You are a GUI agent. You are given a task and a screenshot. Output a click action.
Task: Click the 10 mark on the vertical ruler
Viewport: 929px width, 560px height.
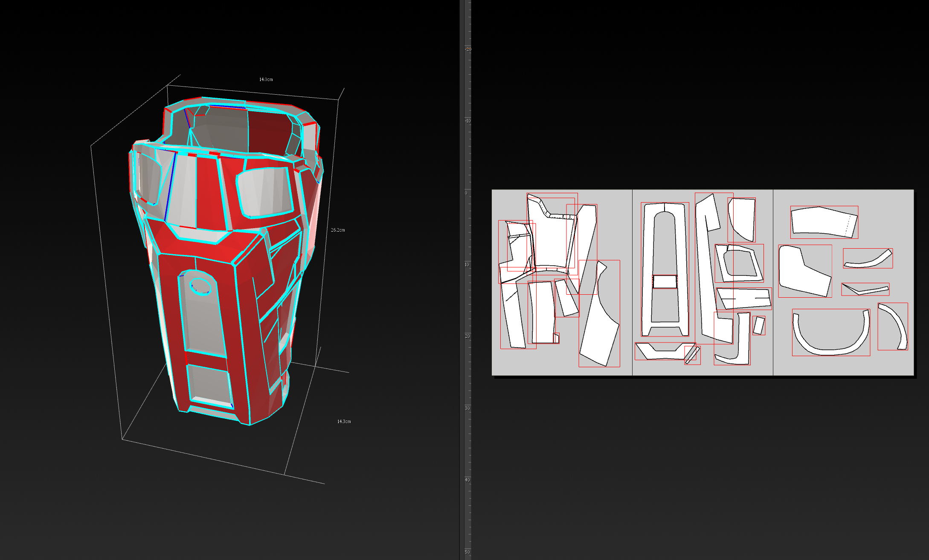(467, 264)
